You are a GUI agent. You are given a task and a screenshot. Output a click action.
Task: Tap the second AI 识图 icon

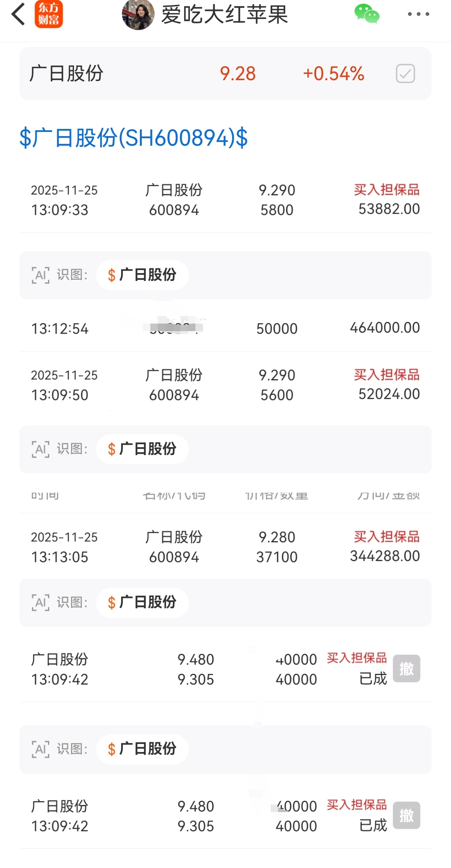point(41,449)
